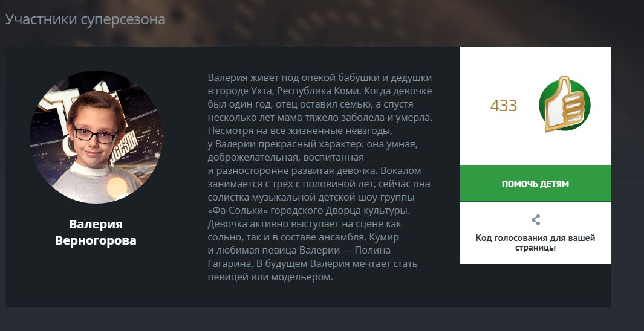Click the 433 vote counter
This screenshot has height=331, width=644.
(x=504, y=106)
